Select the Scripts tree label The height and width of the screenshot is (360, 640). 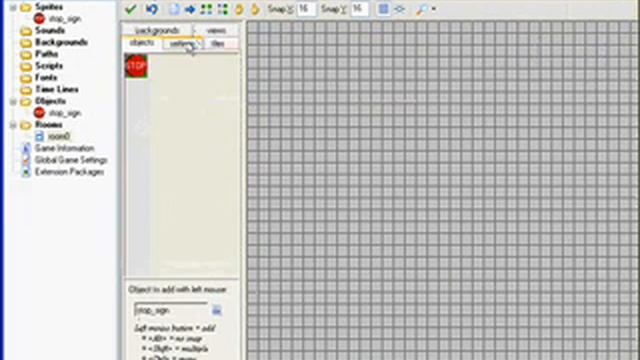pos(49,66)
